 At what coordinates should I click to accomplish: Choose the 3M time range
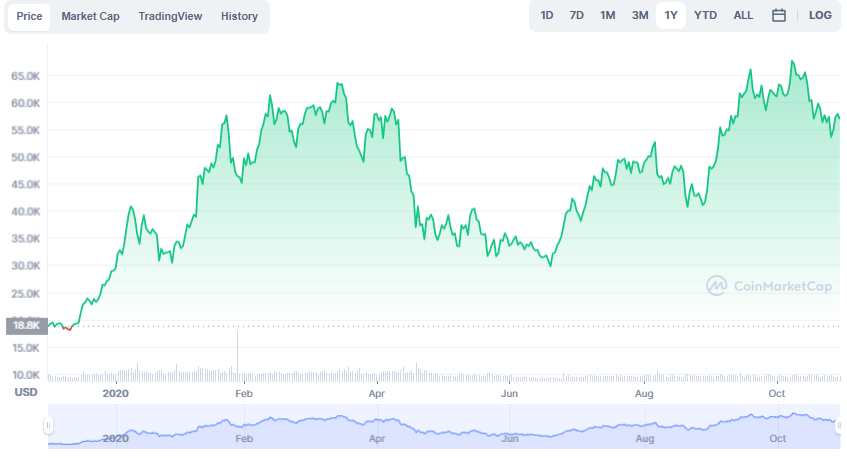point(640,16)
